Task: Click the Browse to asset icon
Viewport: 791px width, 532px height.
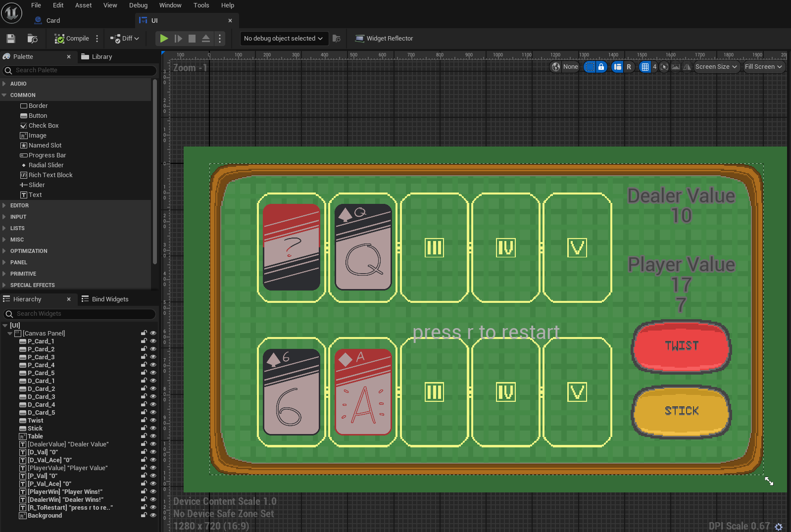Action: [33, 39]
